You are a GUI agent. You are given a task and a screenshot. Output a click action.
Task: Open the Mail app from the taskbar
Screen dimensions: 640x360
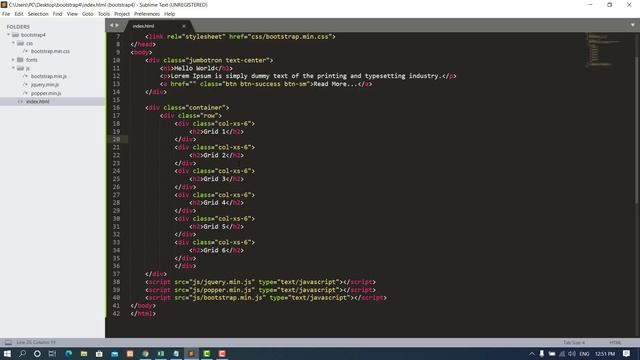114,353
